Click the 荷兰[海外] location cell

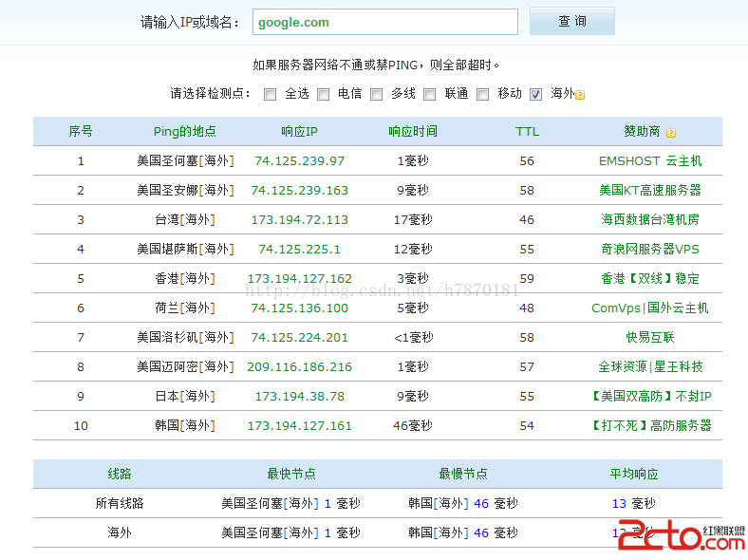[x=185, y=308]
